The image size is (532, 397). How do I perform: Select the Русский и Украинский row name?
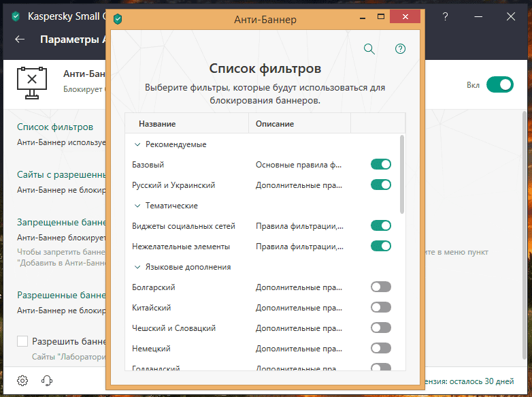173,185
